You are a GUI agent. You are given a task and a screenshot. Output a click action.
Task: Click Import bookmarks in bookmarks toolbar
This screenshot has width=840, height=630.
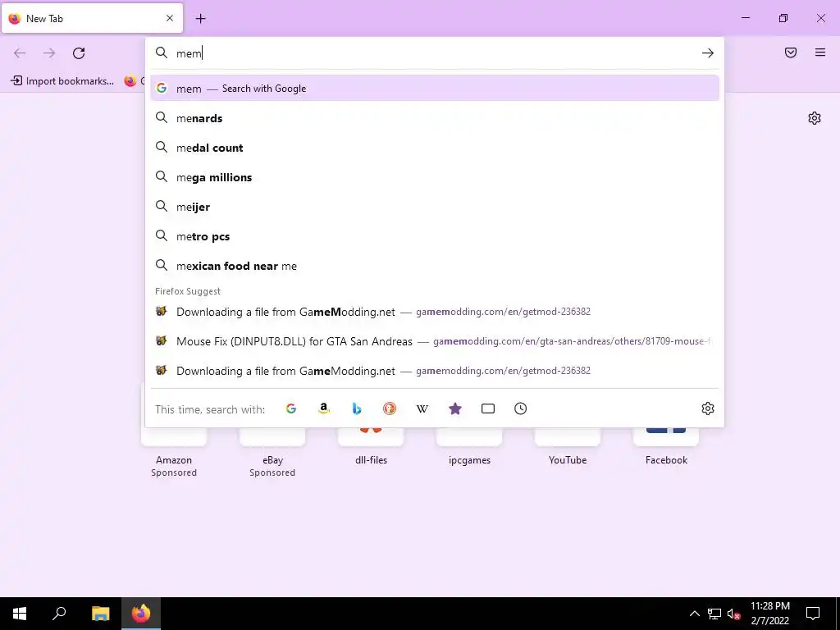click(x=62, y=81)
